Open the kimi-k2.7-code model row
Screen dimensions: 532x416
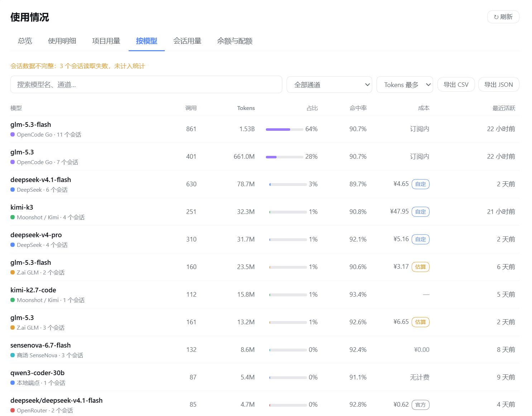tap(265, 295)
